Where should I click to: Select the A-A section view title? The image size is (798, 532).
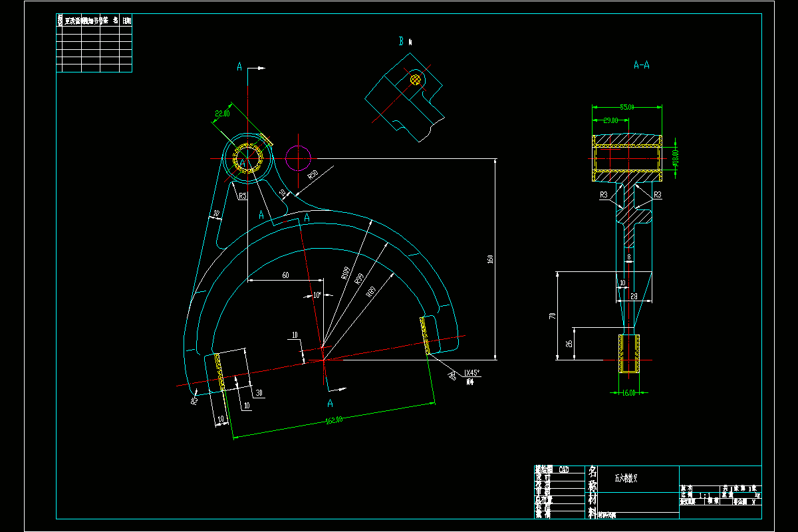[x=642, y=65]
